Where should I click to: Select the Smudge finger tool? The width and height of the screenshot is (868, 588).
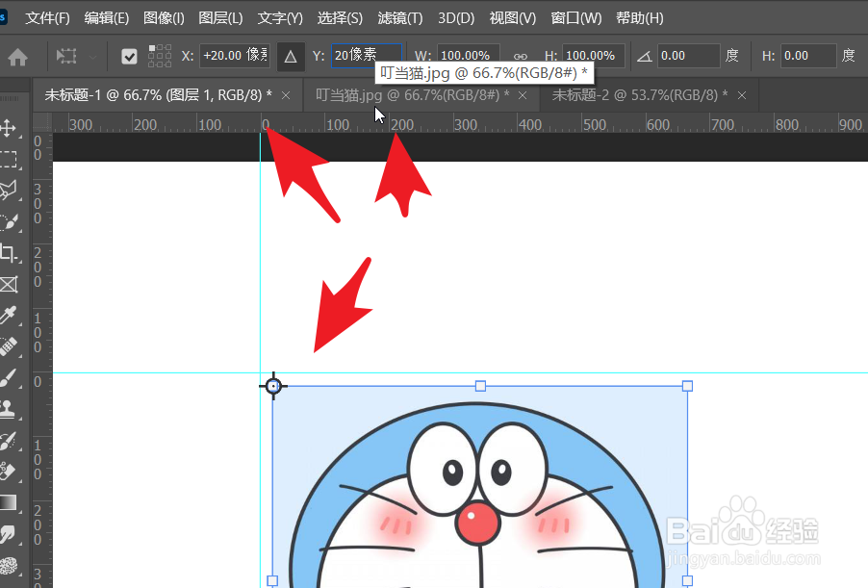[8, 534]
